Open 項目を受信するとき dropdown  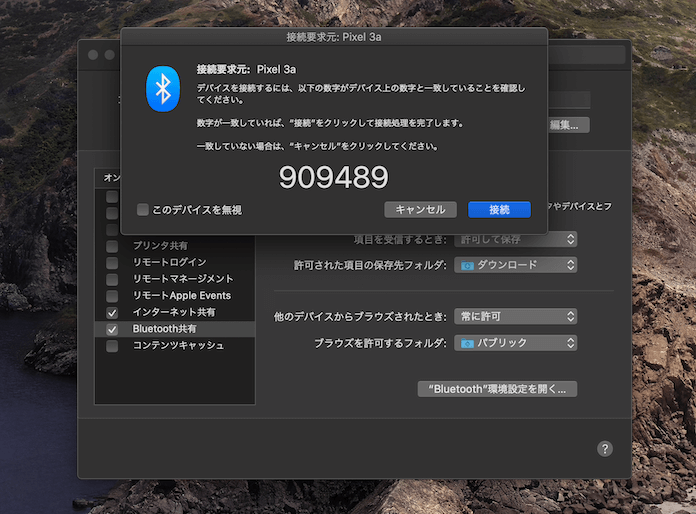[515, 240]
